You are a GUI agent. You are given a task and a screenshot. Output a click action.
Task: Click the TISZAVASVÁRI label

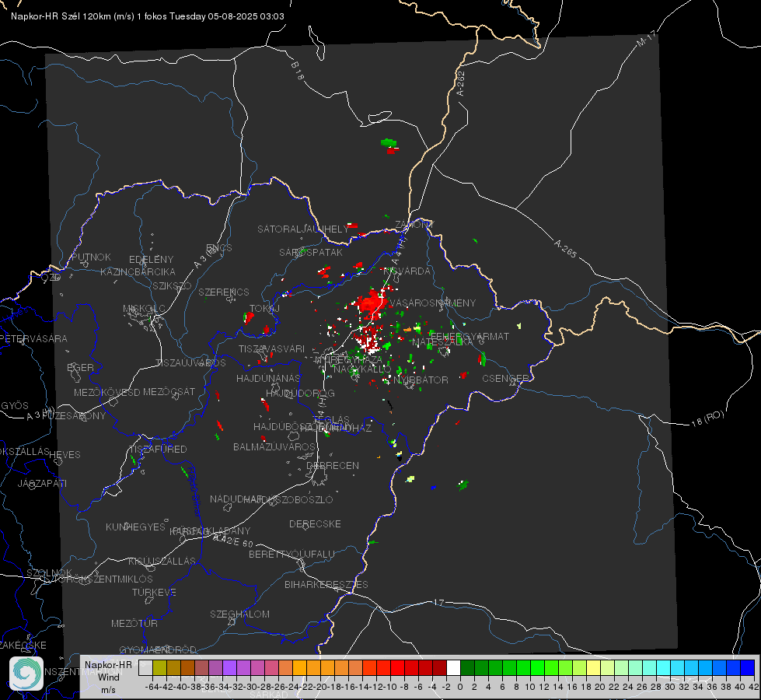point(271,348)
